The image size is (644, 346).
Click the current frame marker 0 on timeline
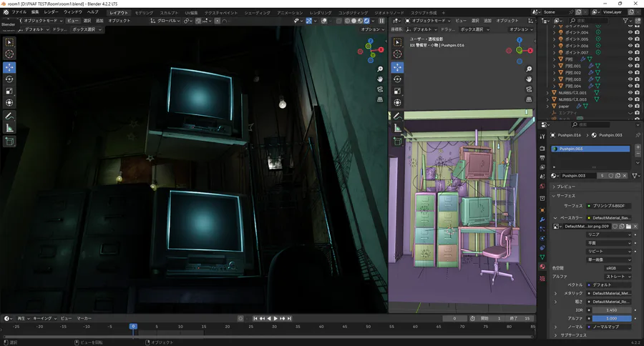click(x=133, y=326)
